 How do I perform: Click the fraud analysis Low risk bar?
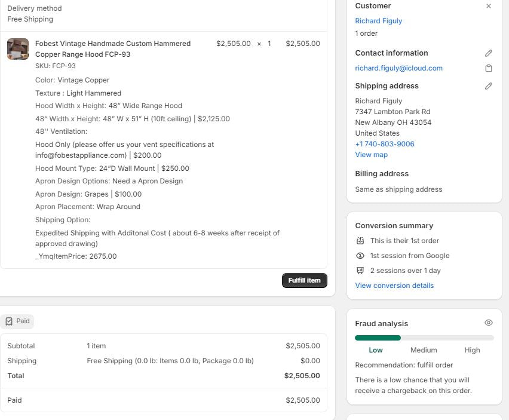pyautogui.click(x=378, y=338)
